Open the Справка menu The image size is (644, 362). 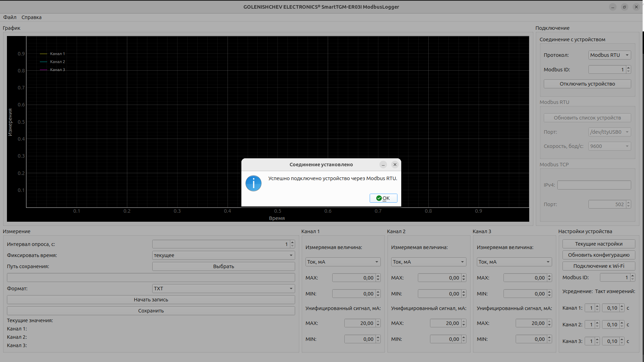click(31, 17)
